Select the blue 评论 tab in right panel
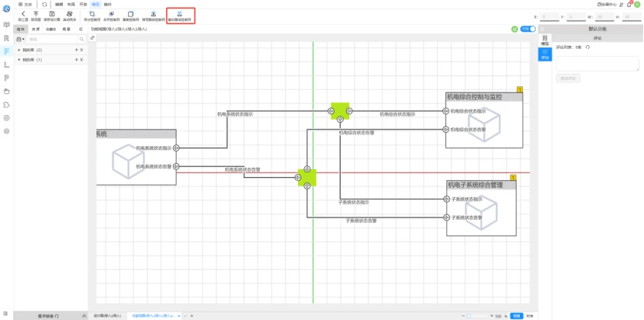 (x=545, y=54)
